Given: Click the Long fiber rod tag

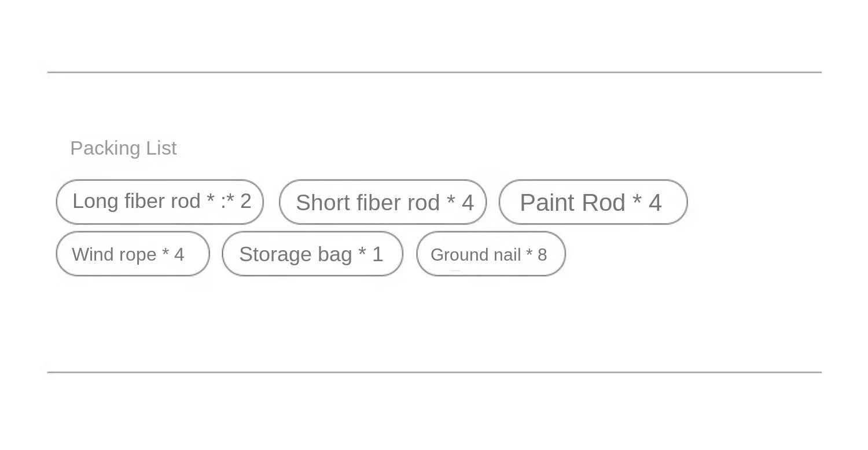Looking at the screenshot, I should [x=160, y=202].
